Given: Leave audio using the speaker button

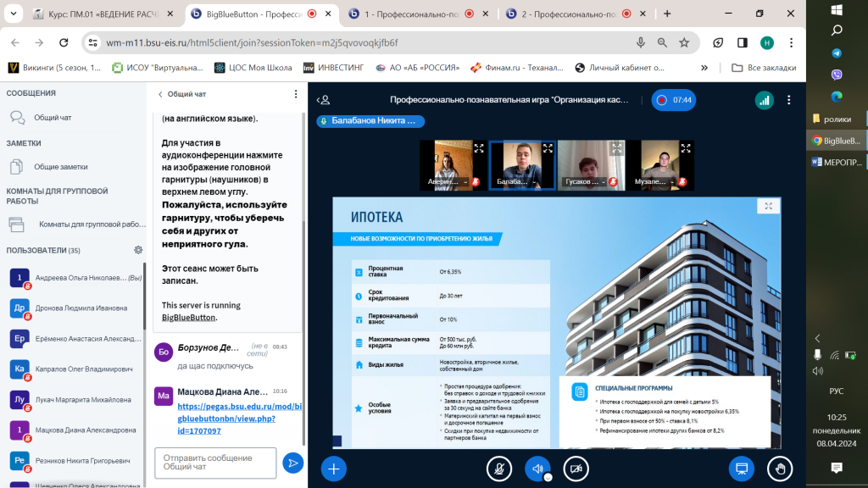Looking at the screenshot, I should pyautogui.click(x=537, y=469).
